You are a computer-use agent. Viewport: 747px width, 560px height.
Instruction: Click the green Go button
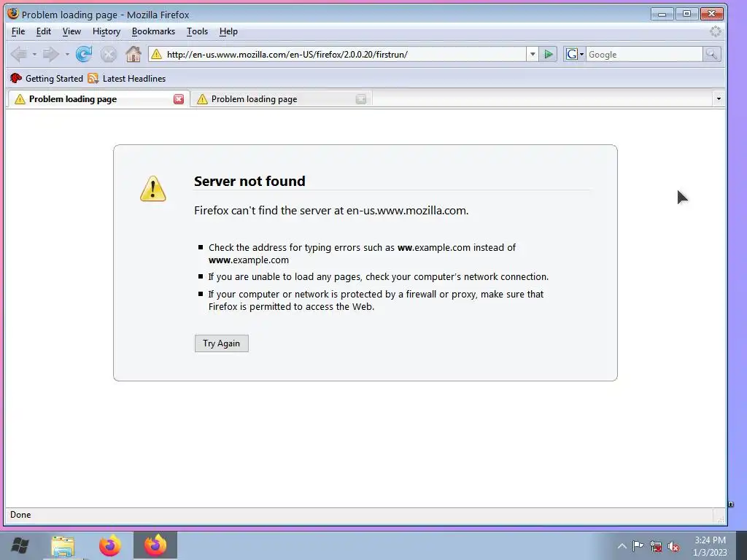click(549, 54)
